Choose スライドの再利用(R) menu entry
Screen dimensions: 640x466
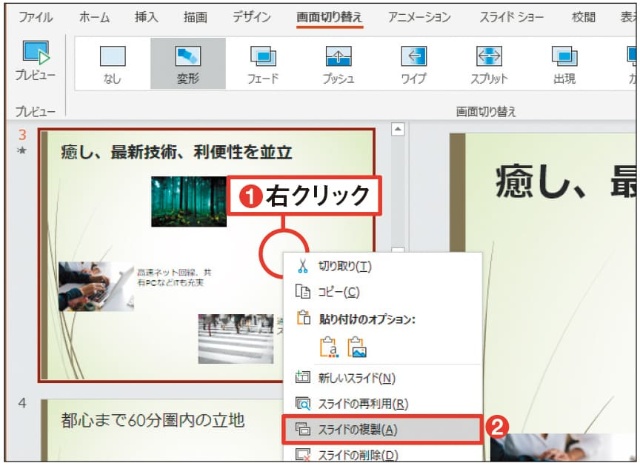click(382, 404)
